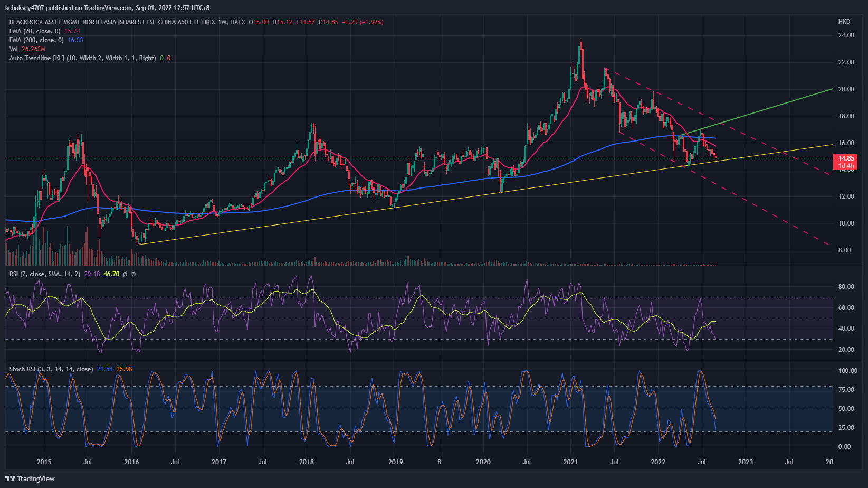Click the 22.00 price axis label
This screenshot has height=488, width=868.
pos(846,62)
